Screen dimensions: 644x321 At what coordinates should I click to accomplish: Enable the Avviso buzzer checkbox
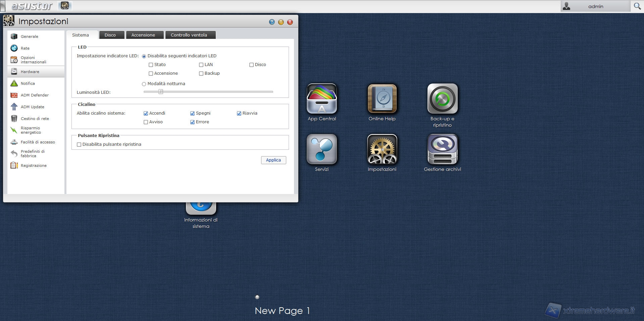point(146,122)
